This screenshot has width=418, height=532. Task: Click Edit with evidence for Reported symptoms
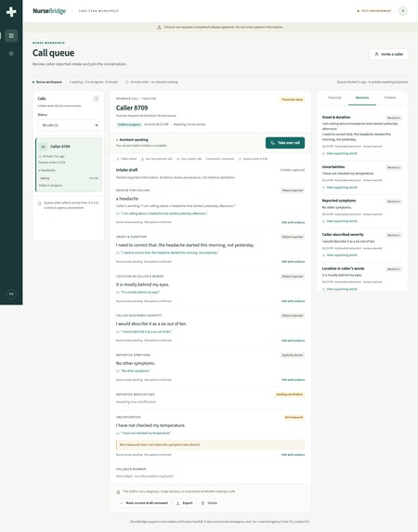click(x=293, y=380)
